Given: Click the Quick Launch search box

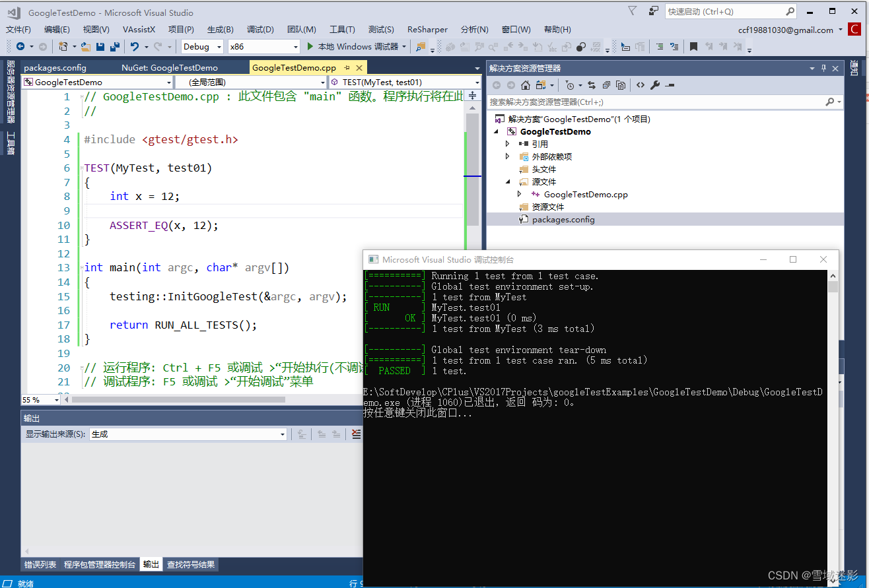Looking at the screenshot, I should point(731,11).
